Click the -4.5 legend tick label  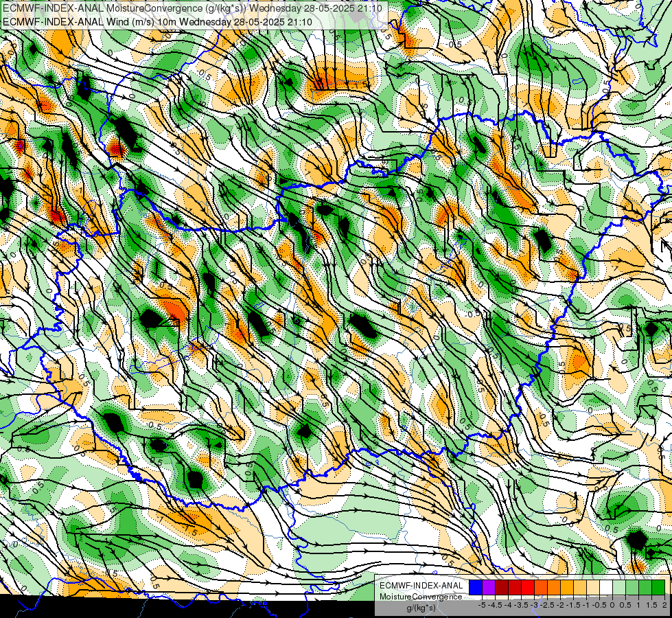(494, 605)
